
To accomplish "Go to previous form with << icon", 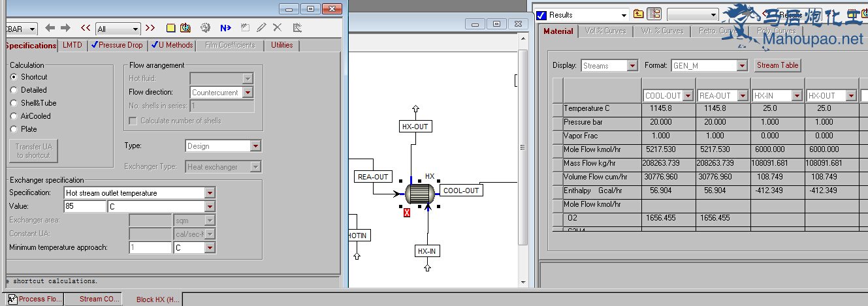I will point(86,28).
